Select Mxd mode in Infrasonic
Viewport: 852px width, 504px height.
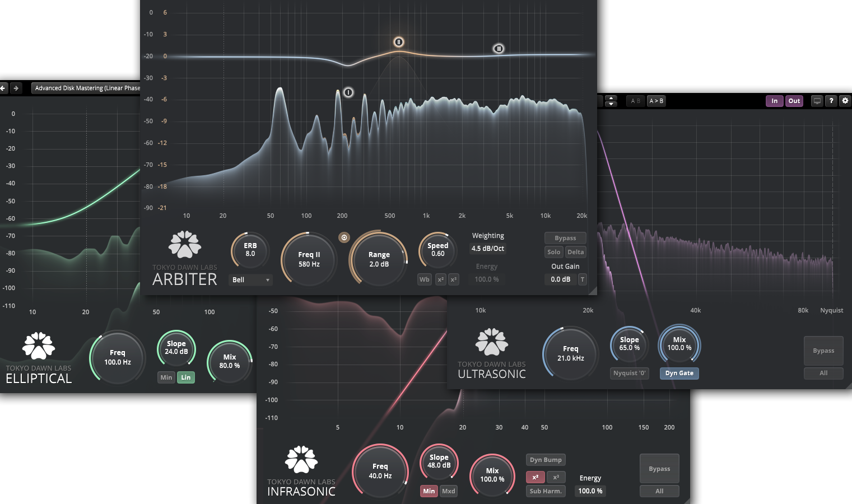click(x=449, y=491)
